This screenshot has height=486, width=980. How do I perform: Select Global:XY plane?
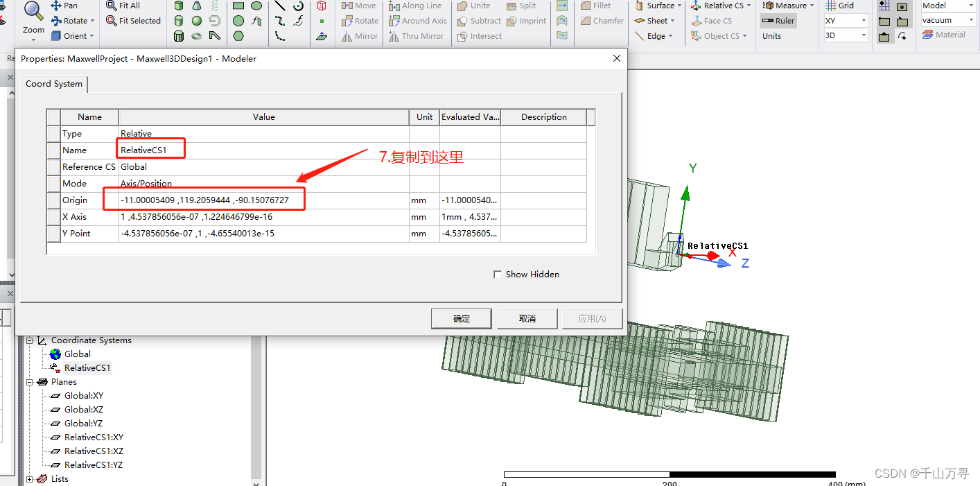tap(83, 396)
